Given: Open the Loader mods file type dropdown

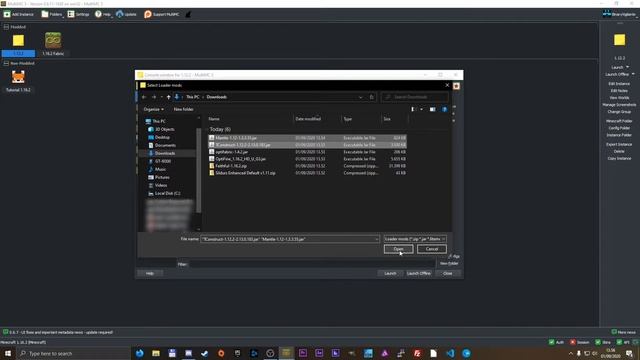Looking at the screenshot, I should pos(415,239).
